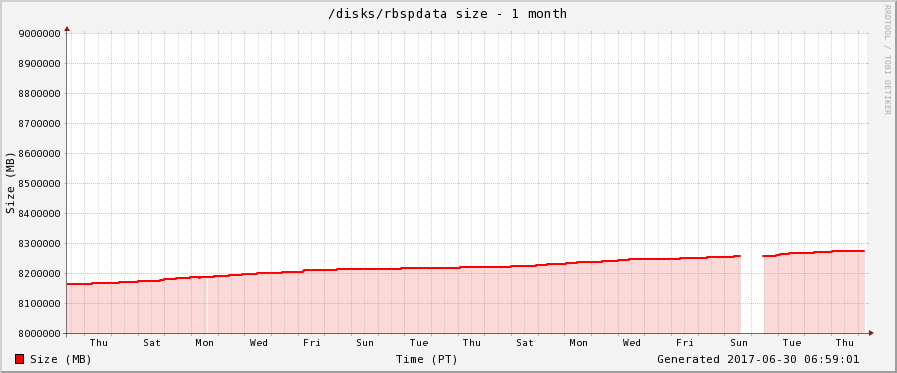Image resolution: width=897 pixels, height=373 pixels.
Task: Click the last 'Thu' x-axis label
Action: click(844, 343)
